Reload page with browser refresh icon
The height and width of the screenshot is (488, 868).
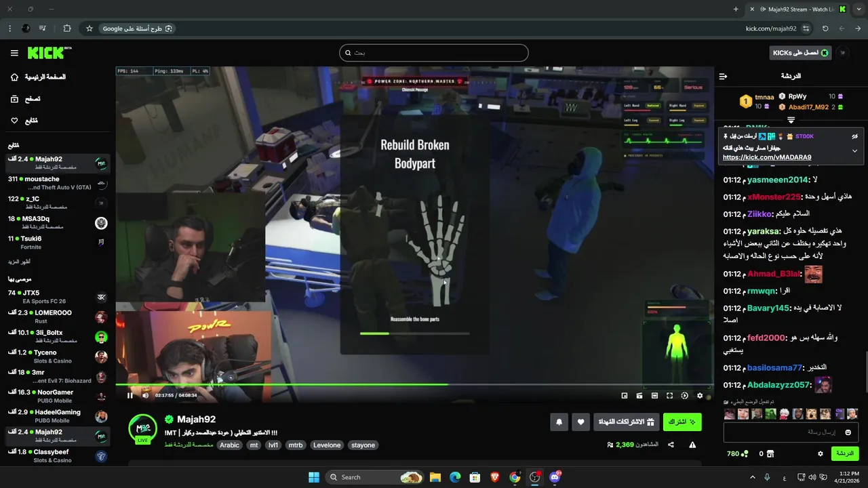[x=825, y=28]
